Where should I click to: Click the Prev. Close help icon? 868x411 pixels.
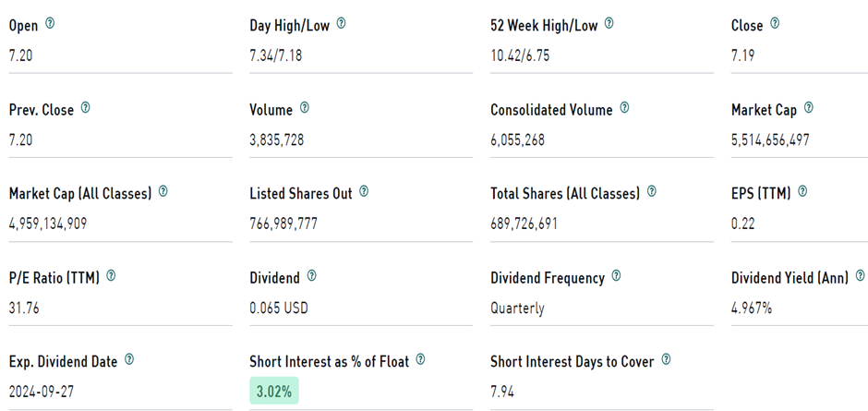click(85, 108)
